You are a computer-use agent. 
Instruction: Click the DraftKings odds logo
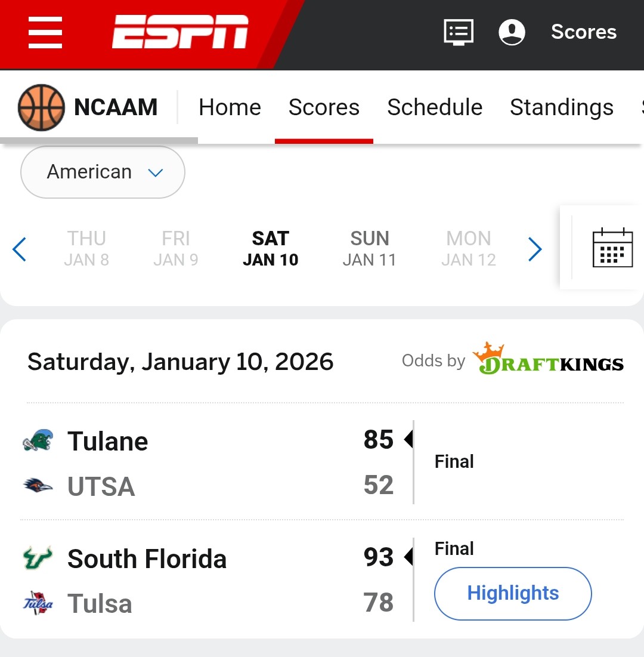(x=548, y=360)
